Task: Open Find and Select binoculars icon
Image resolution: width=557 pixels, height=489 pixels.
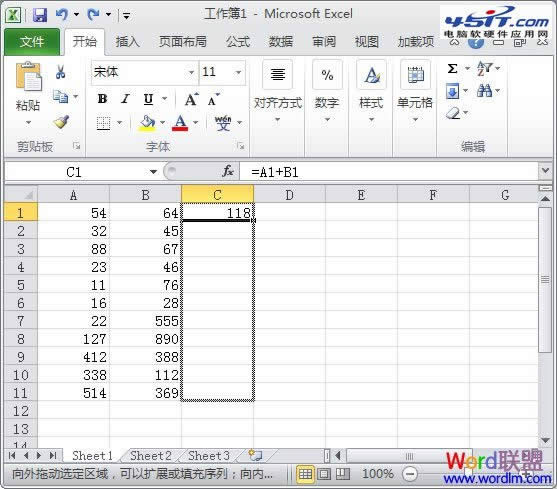Action: pos(484,91)
